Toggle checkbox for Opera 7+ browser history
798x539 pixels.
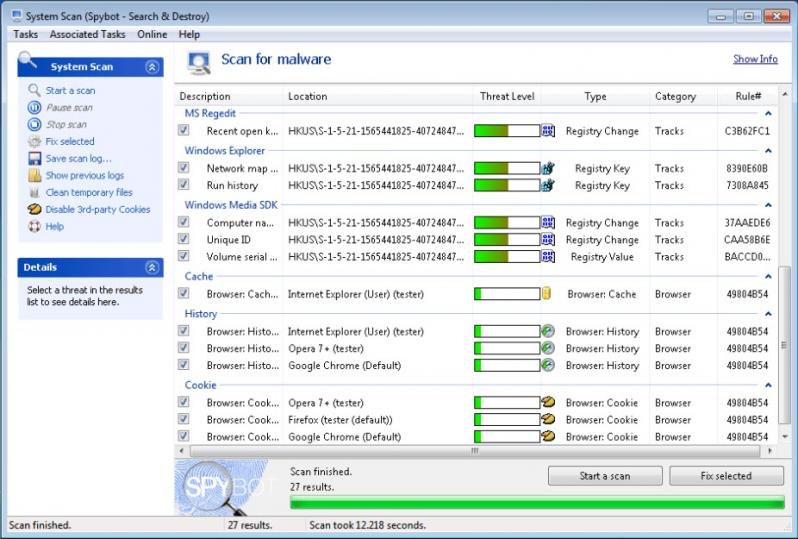pos(184,348)
